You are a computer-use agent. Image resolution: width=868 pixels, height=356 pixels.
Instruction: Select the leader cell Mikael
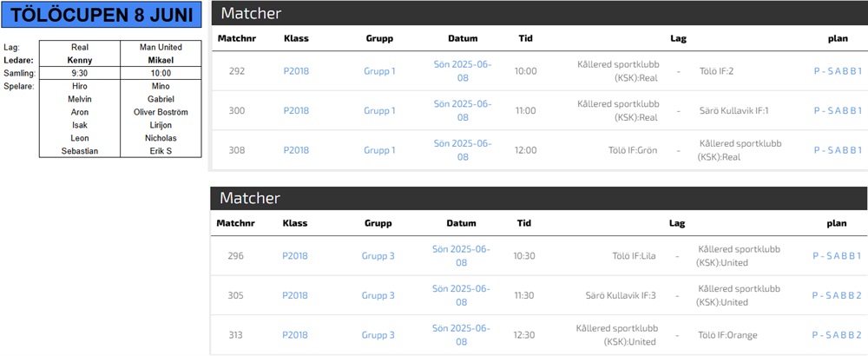click(x=161, y=60)
